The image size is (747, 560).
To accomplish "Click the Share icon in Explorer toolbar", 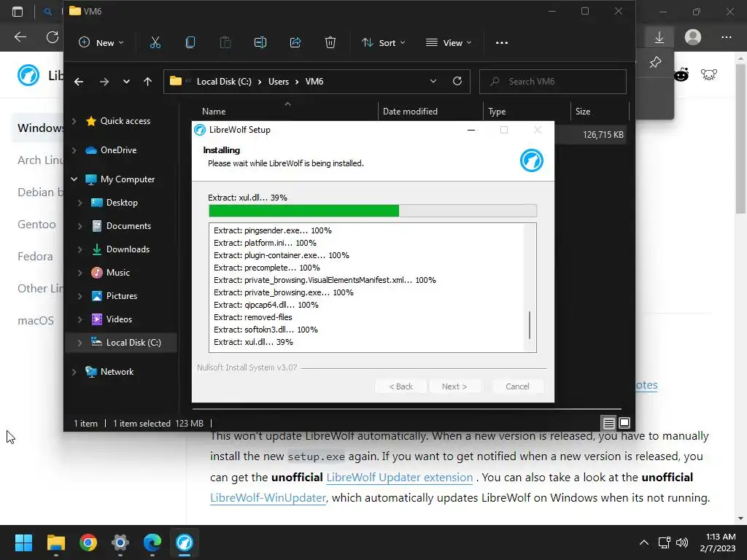I will coord(295,43).
